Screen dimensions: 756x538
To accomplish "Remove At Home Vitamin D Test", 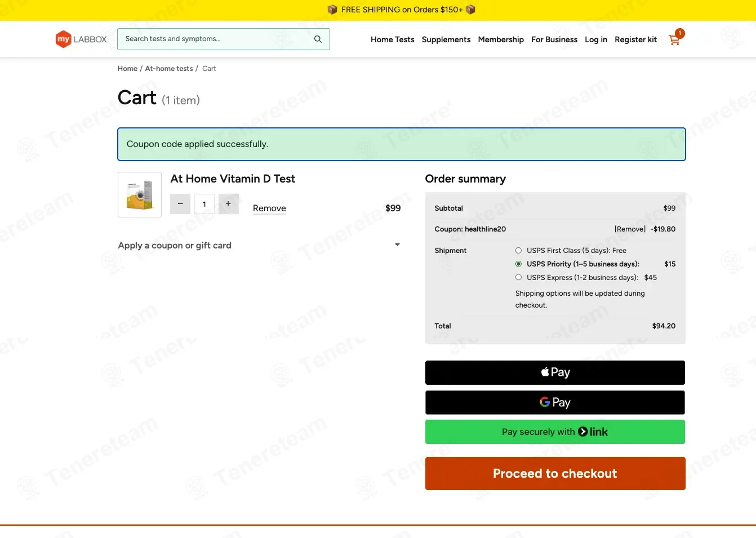I will click(269, 208).
